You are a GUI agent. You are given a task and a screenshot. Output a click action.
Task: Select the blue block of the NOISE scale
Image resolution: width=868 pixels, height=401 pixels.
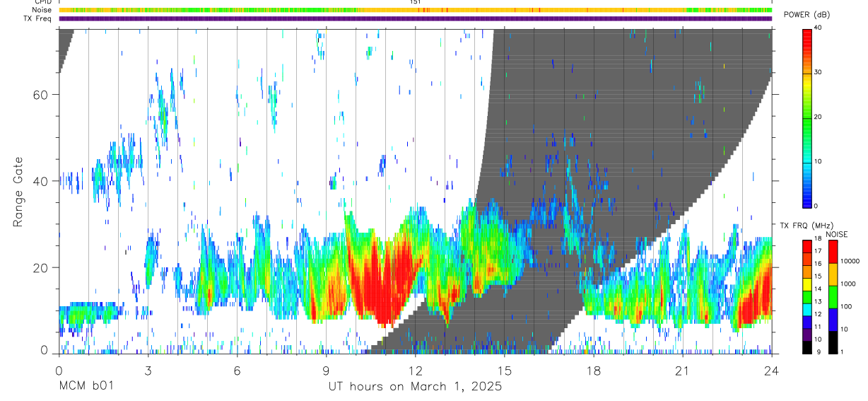833,319
